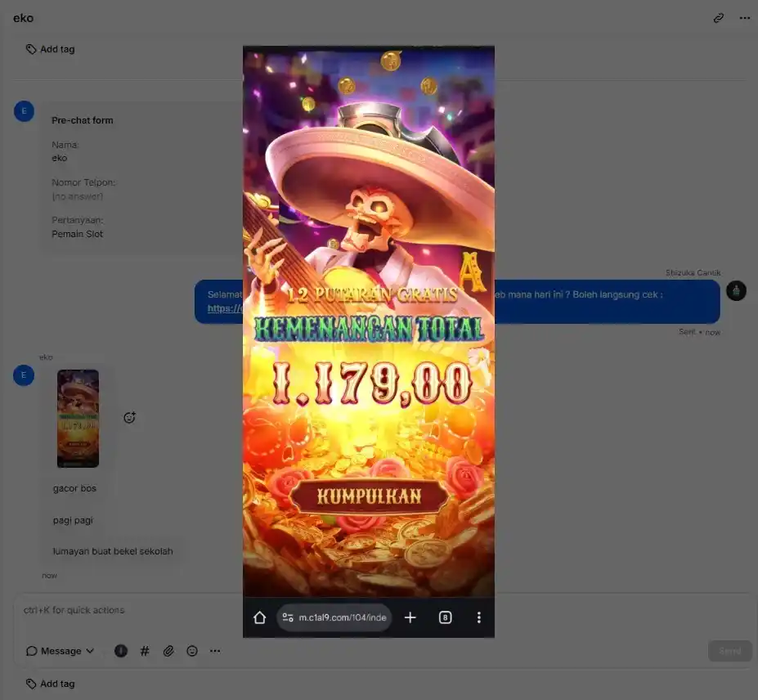Attach a file using the paperclip icon
Image resolution: width=758 pixels, height=700 pixels.
pyautogui.click(x=168, y=651)
